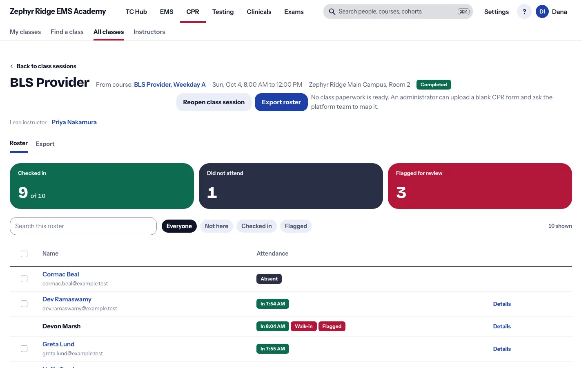Open the BLS Provider, Weekday A course link

[x=170, y=85]
